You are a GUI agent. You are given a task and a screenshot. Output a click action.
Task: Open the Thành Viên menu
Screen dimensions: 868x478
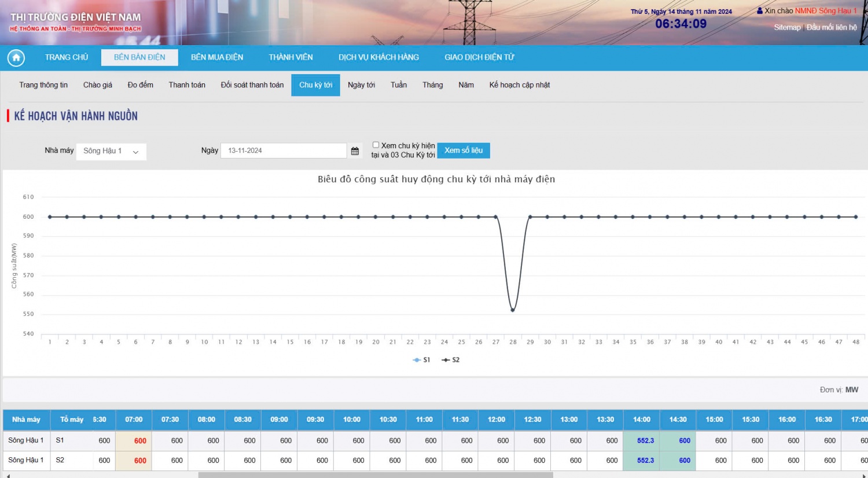[x=290, y=57]
